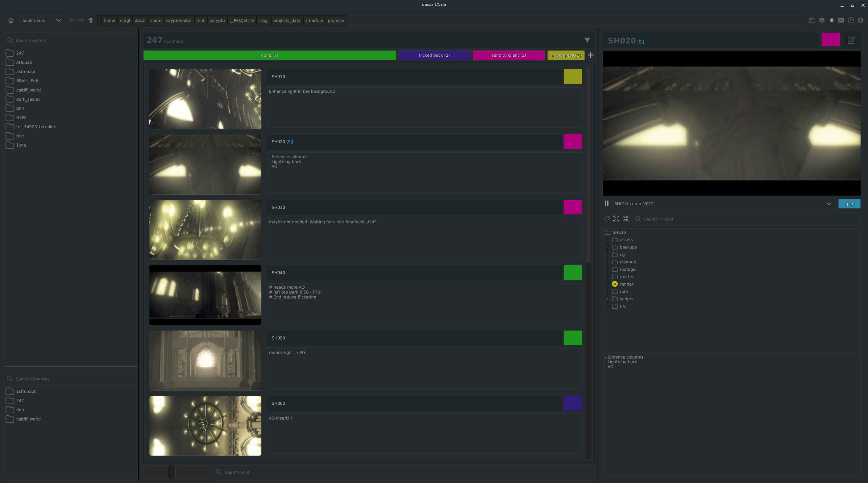Filter shots by done (7) status
Screen dimensions: 868x483
click(x=270, y=55)
